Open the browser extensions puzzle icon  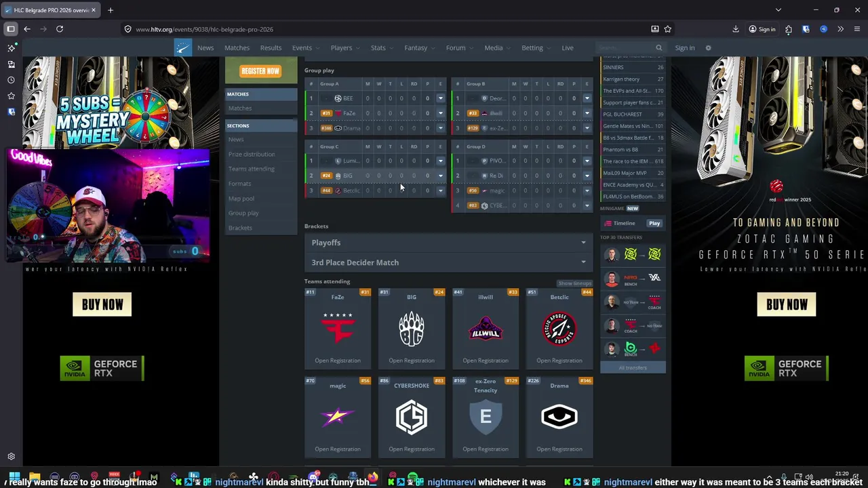pyautogui.click(x=788, y=29)
